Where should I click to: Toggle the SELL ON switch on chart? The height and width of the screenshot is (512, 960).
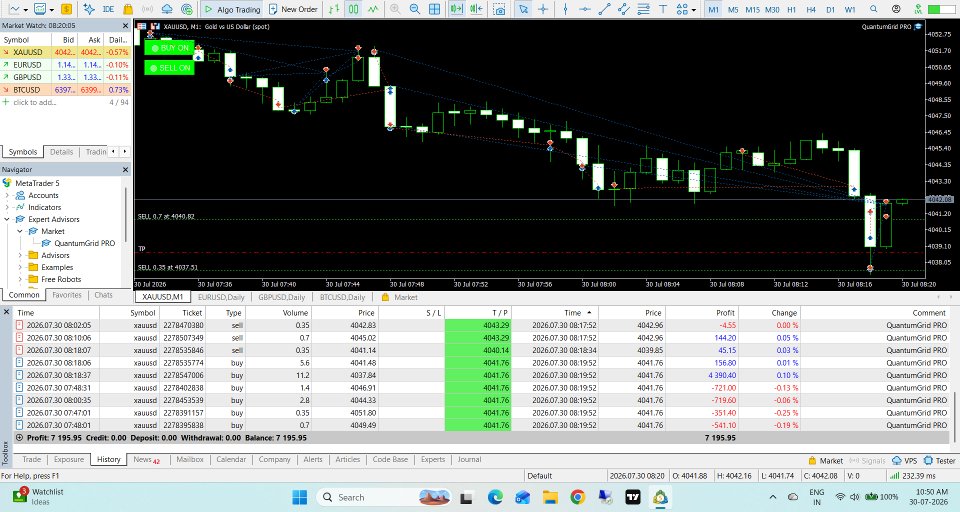click(170, 68)
